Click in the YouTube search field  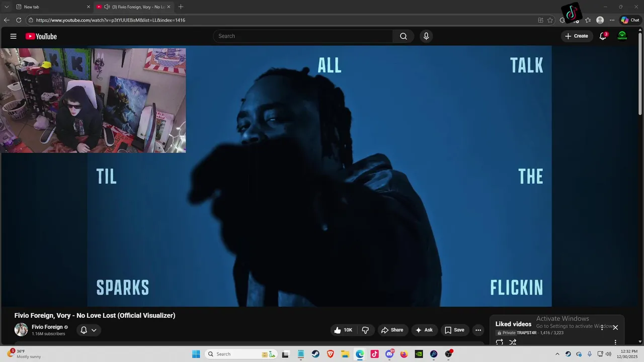303,36
